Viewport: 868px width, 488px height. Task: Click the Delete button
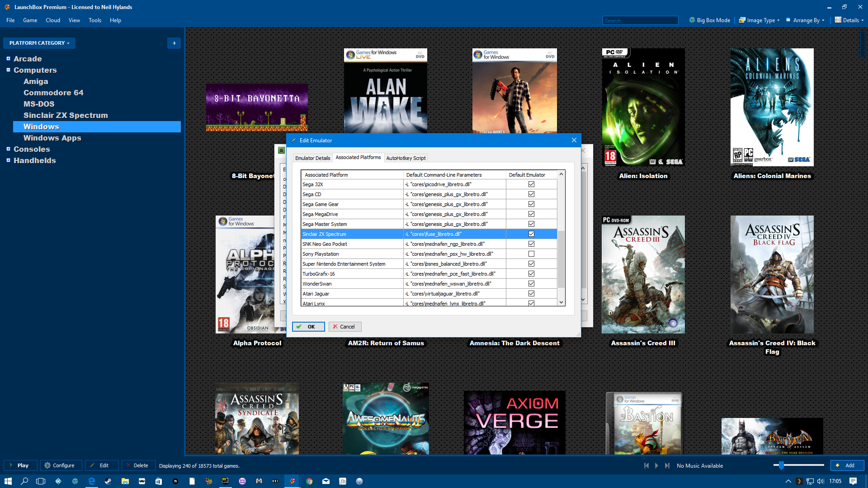pyautogui.click(x=138, y=465)
